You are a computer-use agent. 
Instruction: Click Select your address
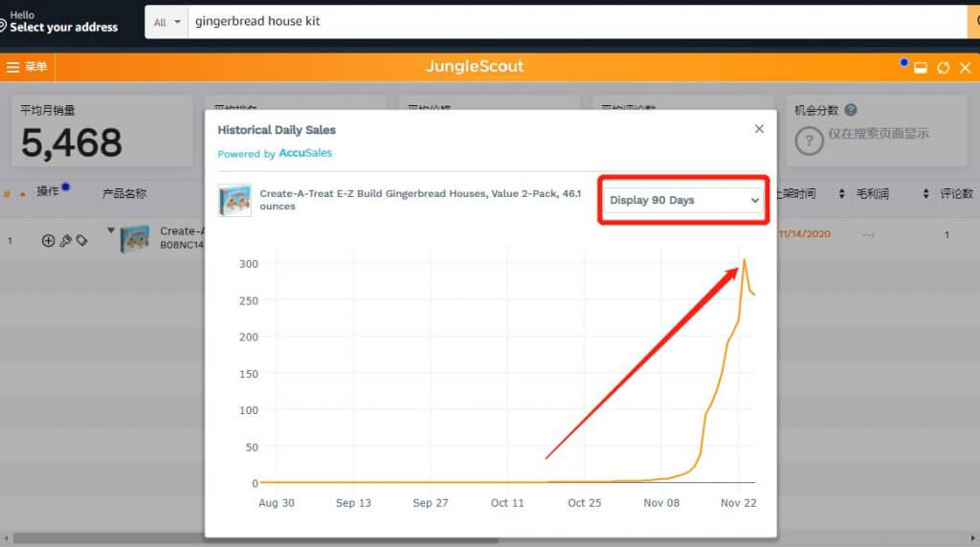63,28
